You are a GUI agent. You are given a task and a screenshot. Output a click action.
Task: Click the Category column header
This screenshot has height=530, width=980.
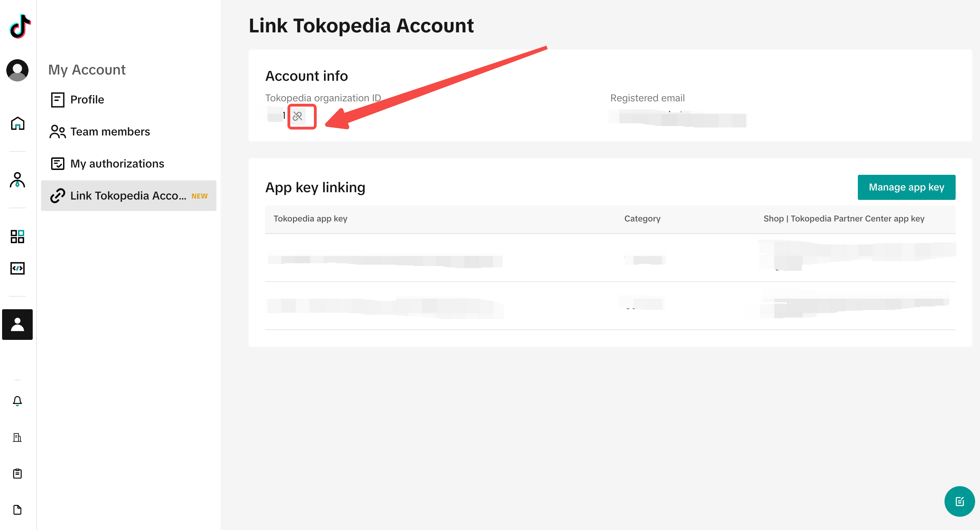point(642,219)
